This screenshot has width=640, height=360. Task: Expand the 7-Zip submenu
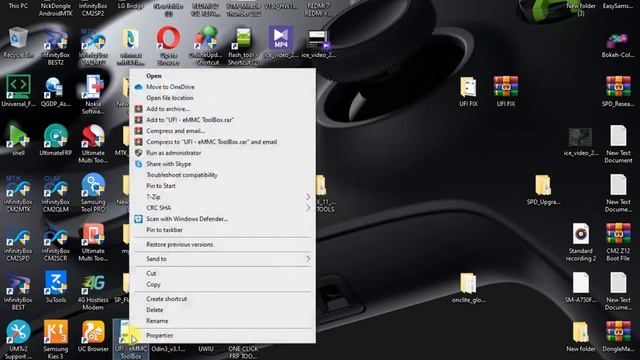[x=222, y=197]
